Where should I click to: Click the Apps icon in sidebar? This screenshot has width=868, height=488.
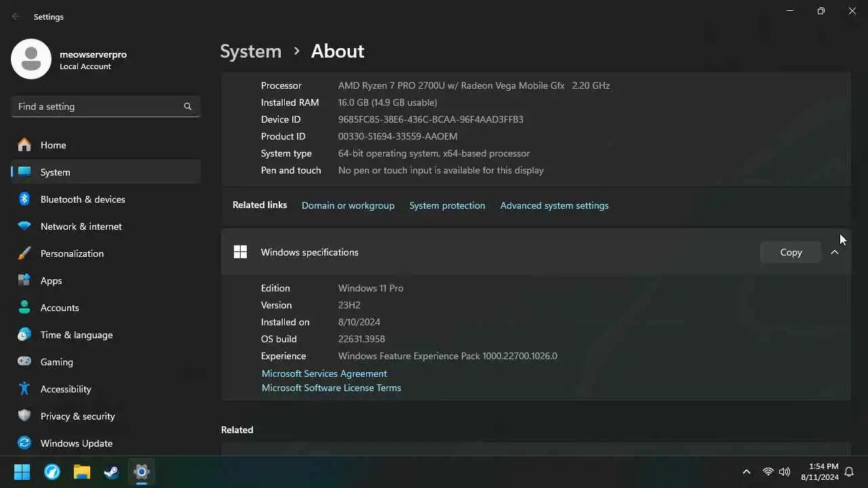24,281
